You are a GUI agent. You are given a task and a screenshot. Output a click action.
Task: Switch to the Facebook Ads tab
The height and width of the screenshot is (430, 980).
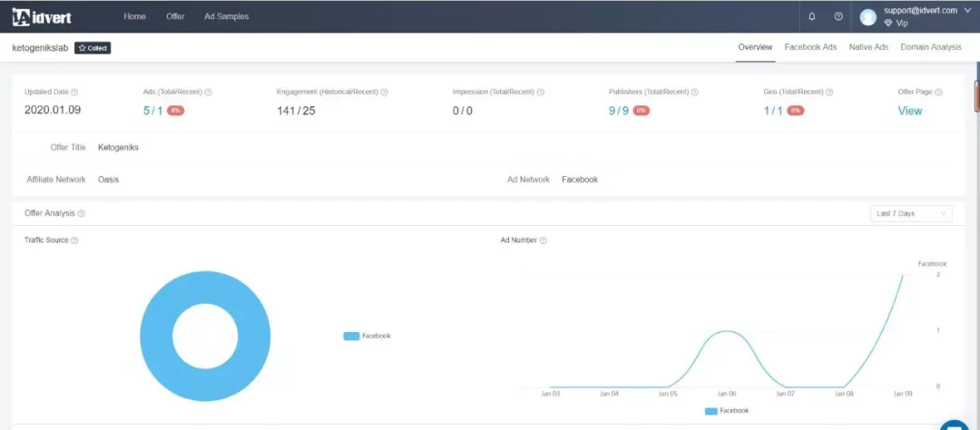pyautogui.click(x=810, y=47)
